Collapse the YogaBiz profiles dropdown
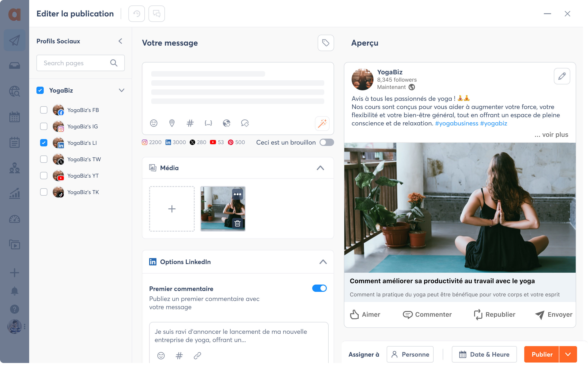Viewport: 588px width, 368px height. [122, 90]
